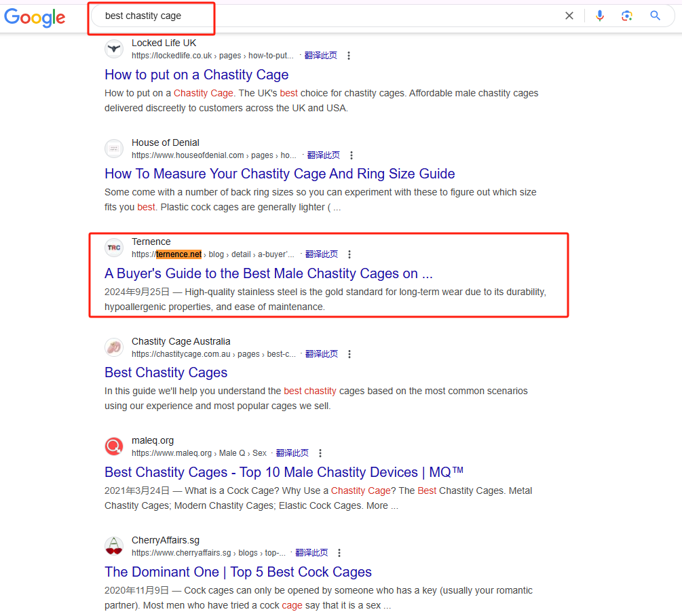
Task: Translate the Ternence page link
Action: pos(322,254)
